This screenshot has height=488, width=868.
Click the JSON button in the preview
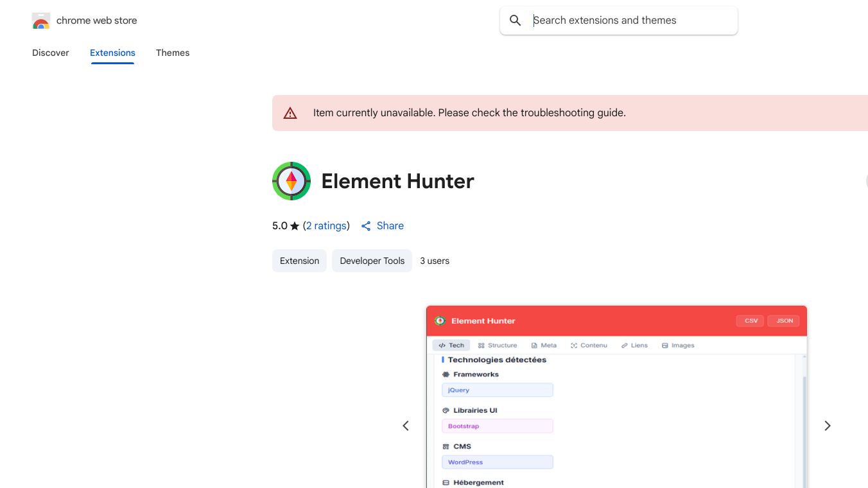[785, 321]
